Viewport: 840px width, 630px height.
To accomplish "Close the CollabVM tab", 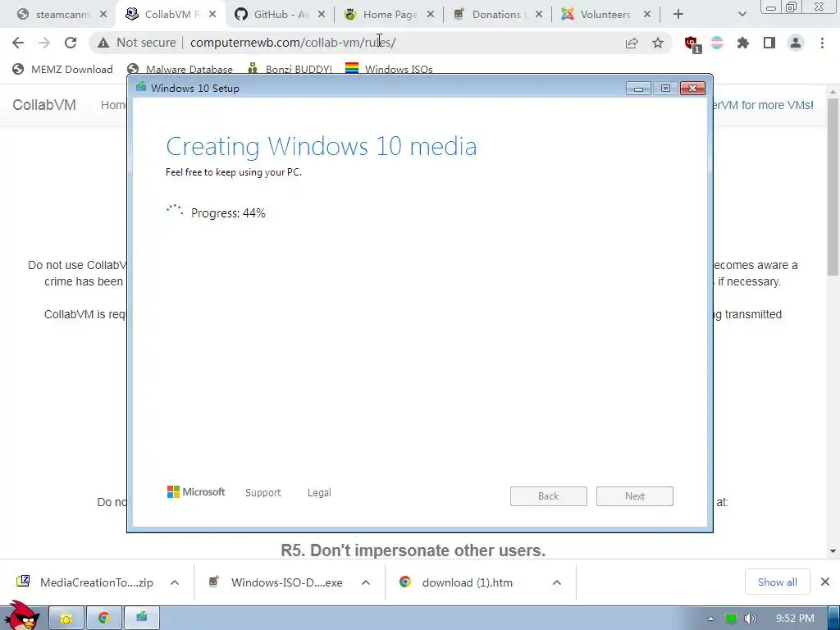I will coord(212,15).
